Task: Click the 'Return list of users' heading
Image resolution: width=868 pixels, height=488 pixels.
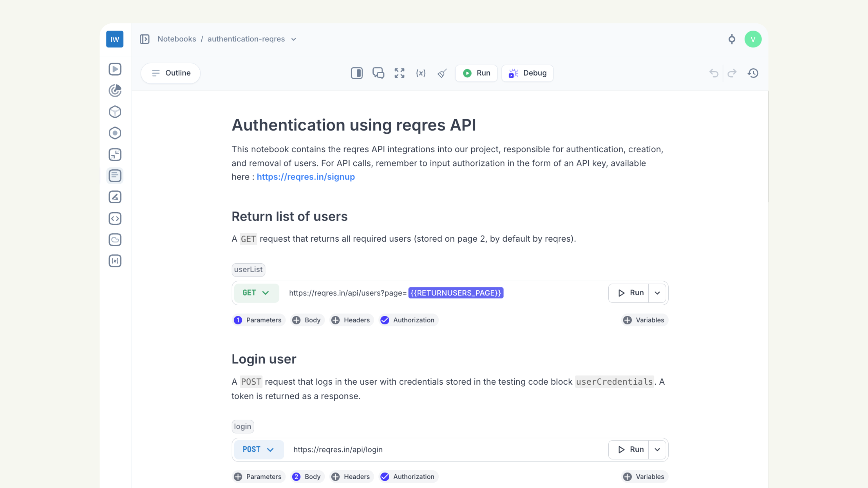Action: (290, 217)
